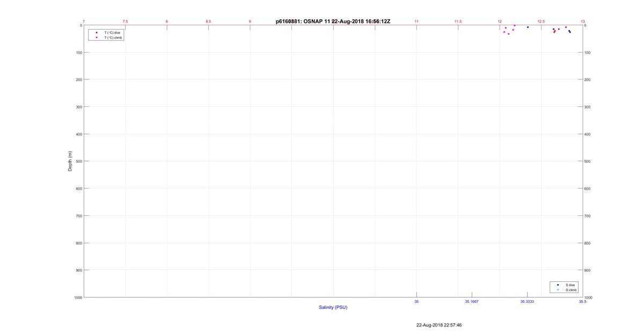Screen dimensions: 644x334
Task: Click 900 on the left depth axis
Action: coord(78,270)
